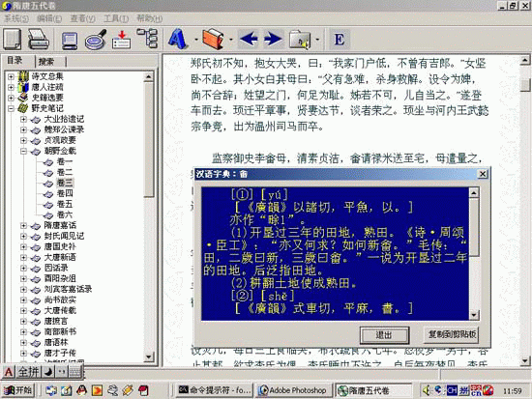The height and width of the screenshot is (399, 532).
Task: Expand the 诗文总集 tree node
Action: [x=11, y=77]
